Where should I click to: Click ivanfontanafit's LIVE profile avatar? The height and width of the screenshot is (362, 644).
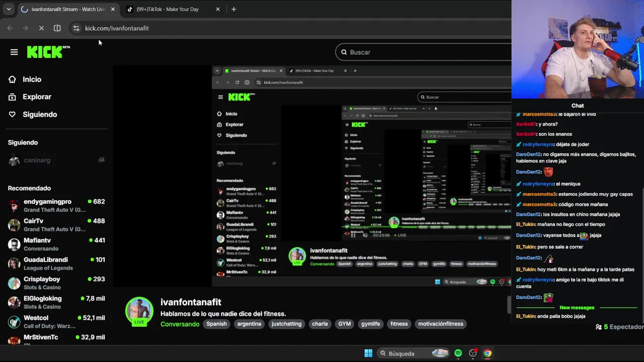pos(139,311)
